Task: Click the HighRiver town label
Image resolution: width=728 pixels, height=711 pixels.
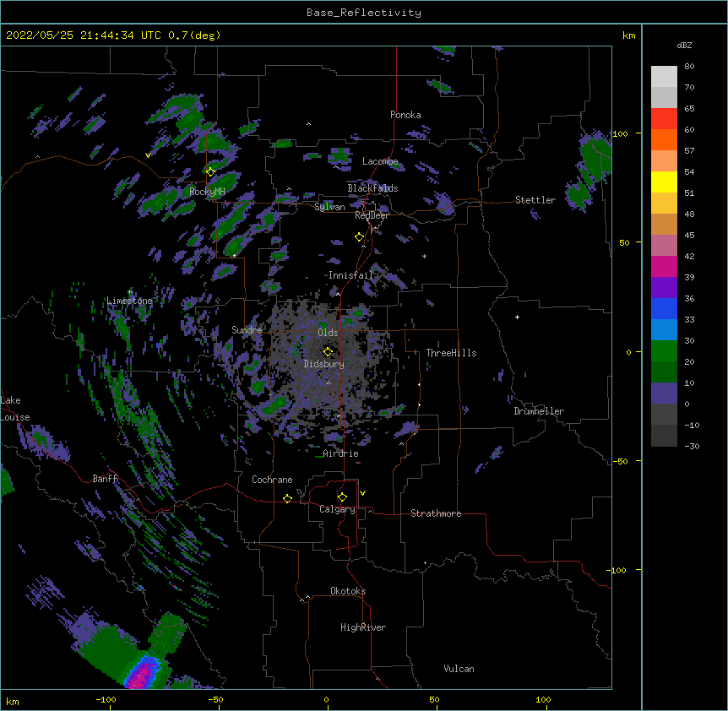Action: (363, 627)
